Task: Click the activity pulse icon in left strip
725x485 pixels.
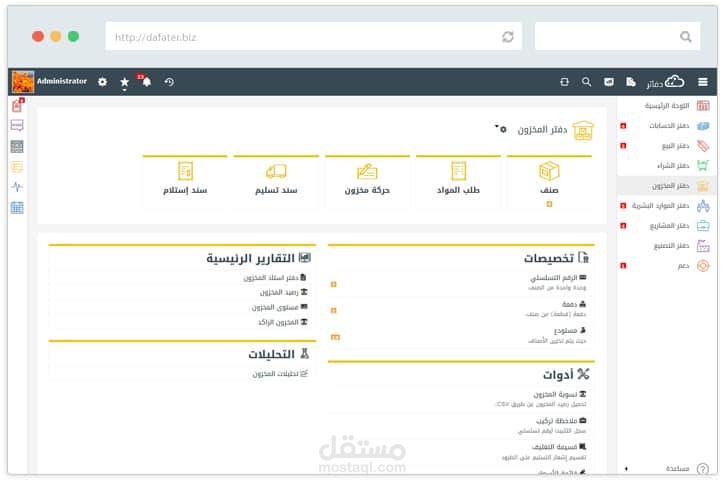Action: click(17, 187)
